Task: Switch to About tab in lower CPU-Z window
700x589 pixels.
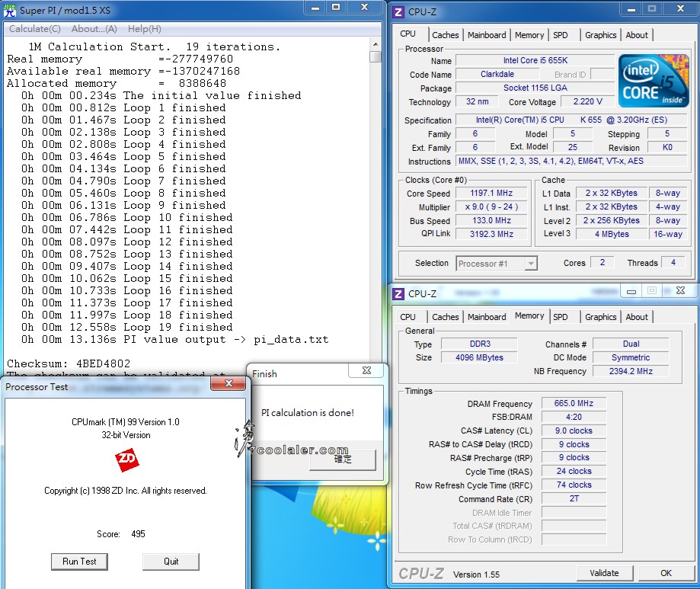Action: tap(637, 317)
